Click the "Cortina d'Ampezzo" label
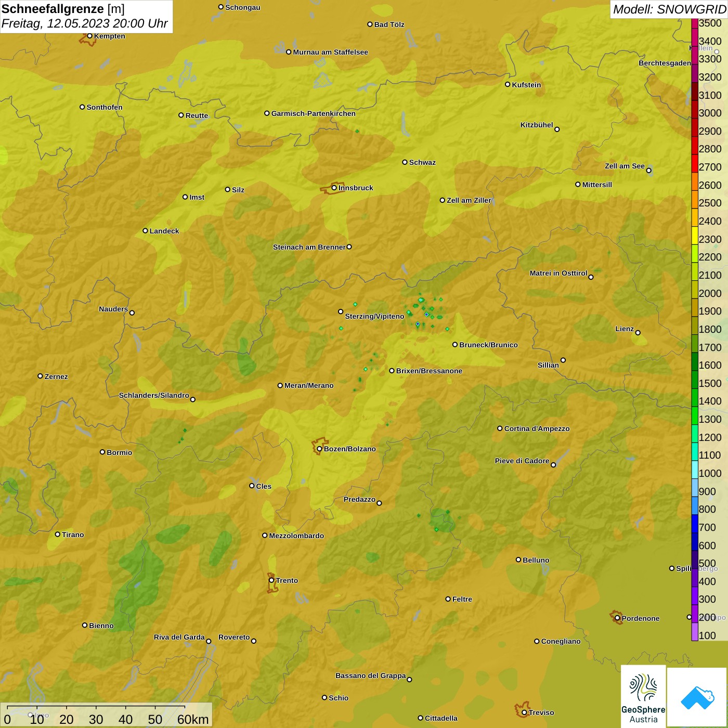 tap(537, 428)
